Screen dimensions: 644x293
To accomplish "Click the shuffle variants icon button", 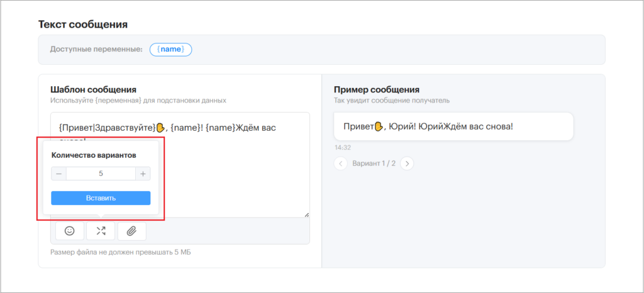I will [x=101, y=231].
